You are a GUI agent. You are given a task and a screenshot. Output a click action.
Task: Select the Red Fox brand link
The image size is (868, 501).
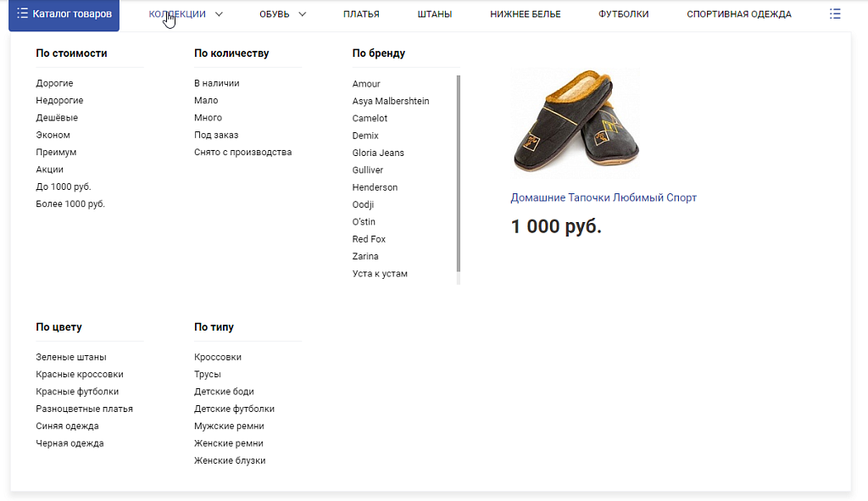point(369,239)
